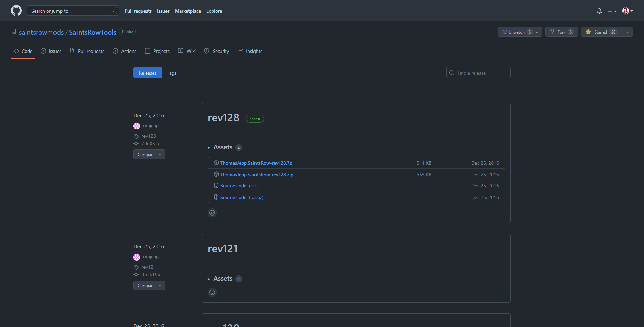644x327 pixels.
Task: Click the commit icon beside dafbf9d
Action: [x=136, y=275]
